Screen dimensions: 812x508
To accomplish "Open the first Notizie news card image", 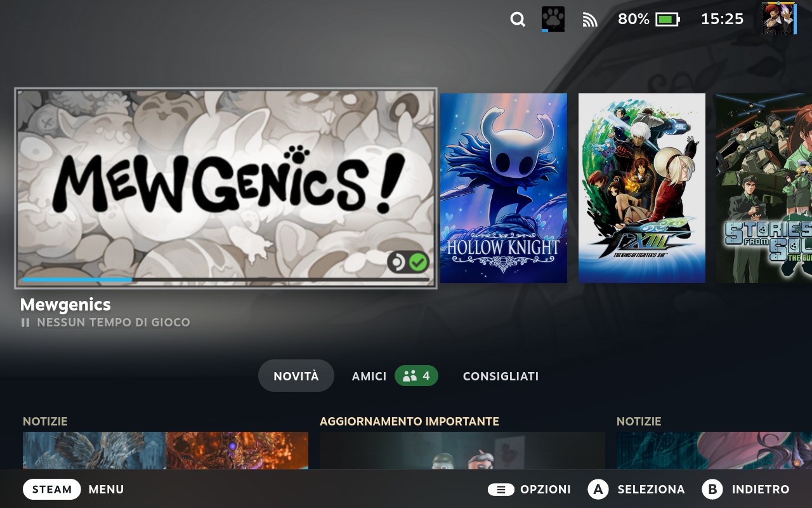I will [x=166, y=451].
